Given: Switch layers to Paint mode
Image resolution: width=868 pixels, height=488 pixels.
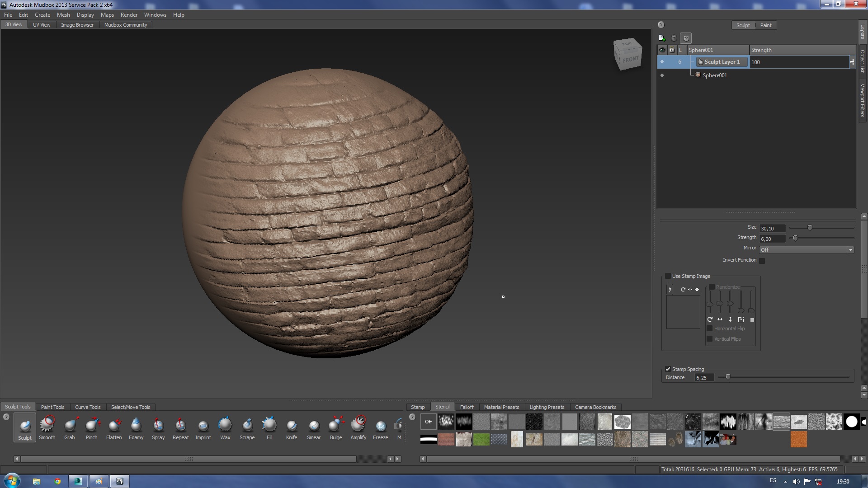Looking at the screenshot, I should 765,25.
